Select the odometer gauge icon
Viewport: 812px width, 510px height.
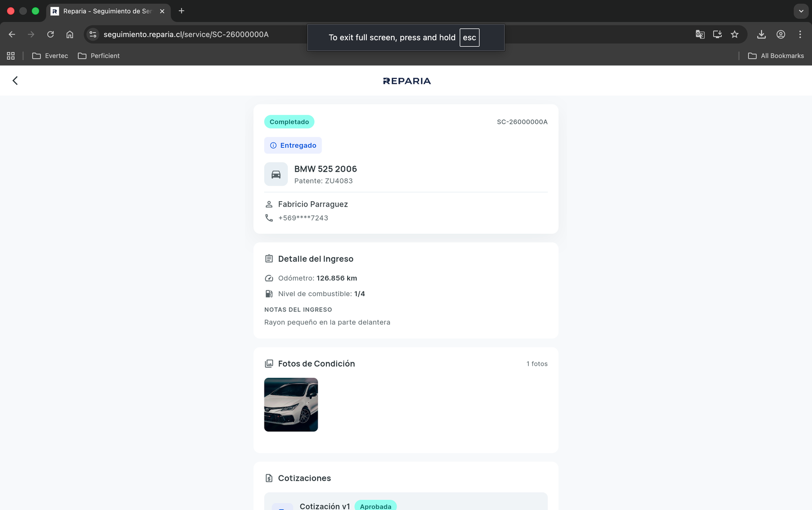[x=268, y=278]
